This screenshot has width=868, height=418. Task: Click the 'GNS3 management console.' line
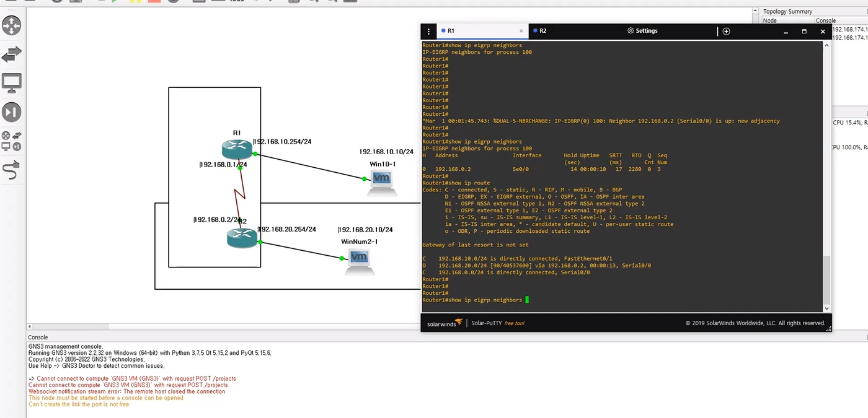point(66,346)
